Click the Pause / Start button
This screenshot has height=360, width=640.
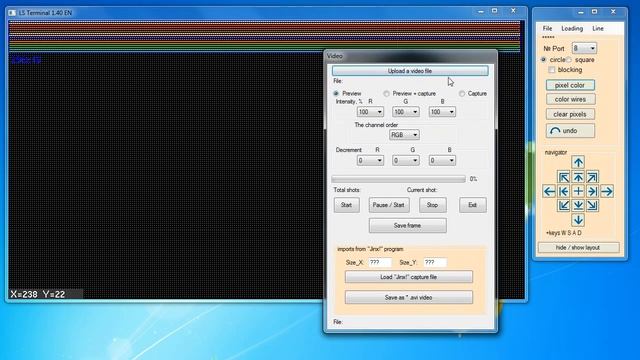tap(389, 205)
